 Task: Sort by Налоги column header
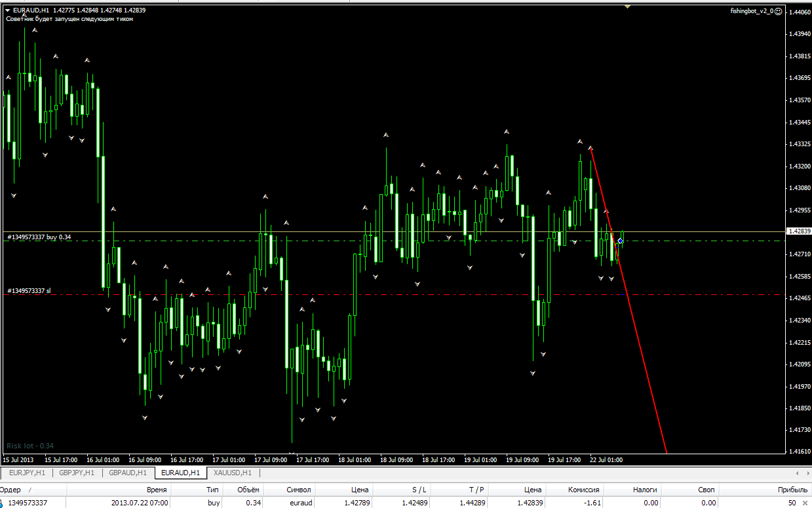(632, 490)
